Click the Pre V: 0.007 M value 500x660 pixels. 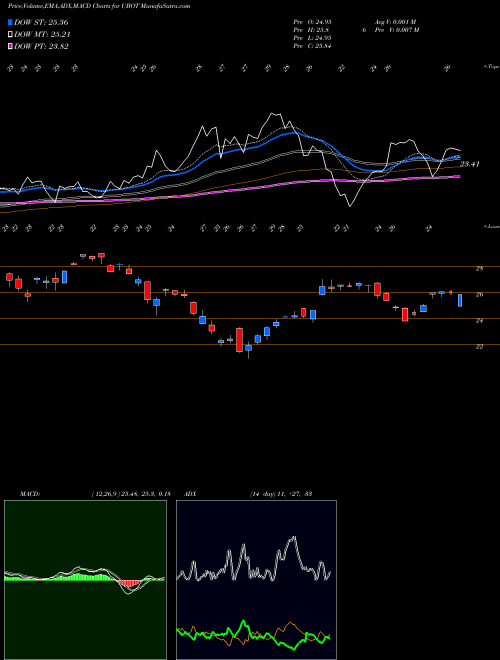[398, 30]
